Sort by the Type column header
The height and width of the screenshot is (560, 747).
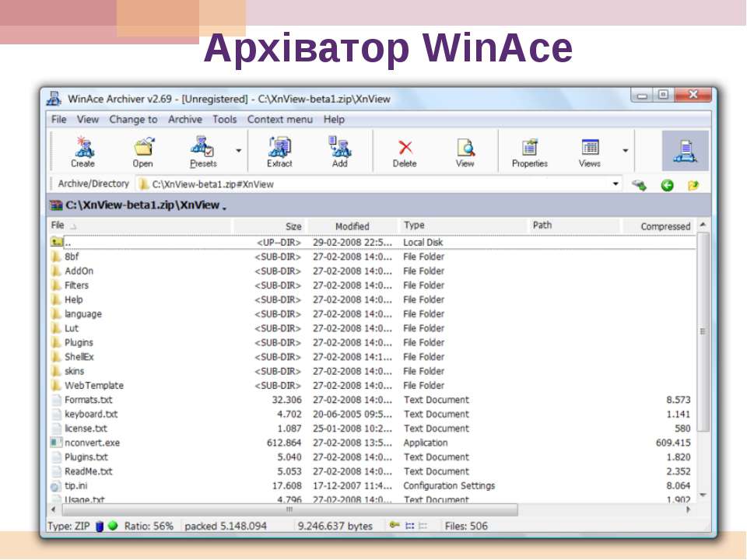(462, 226)
